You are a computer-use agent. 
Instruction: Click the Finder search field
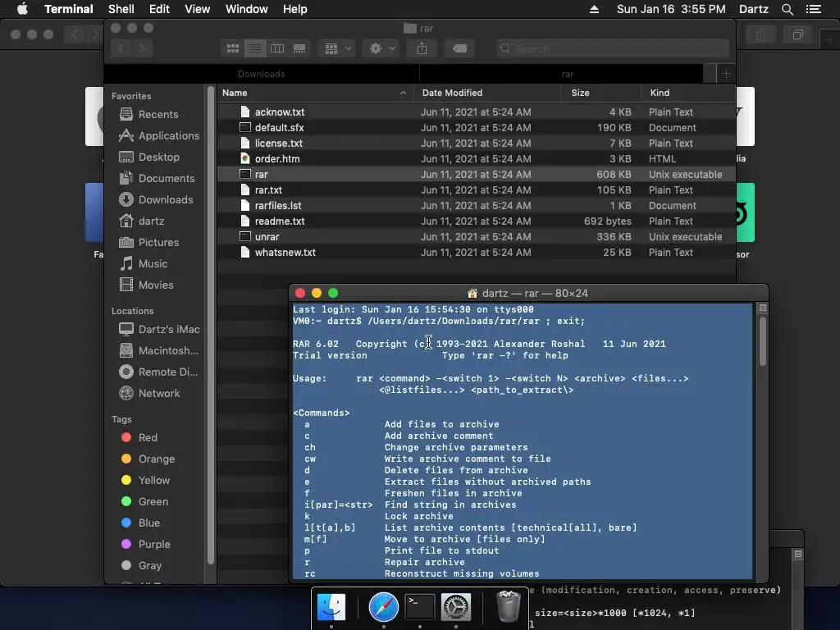(612, 48)
